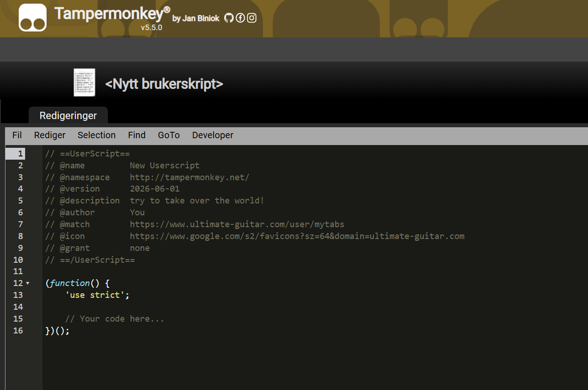
Task: Click the '// Your code here...' comment
Action: click(x=115, y=319)
